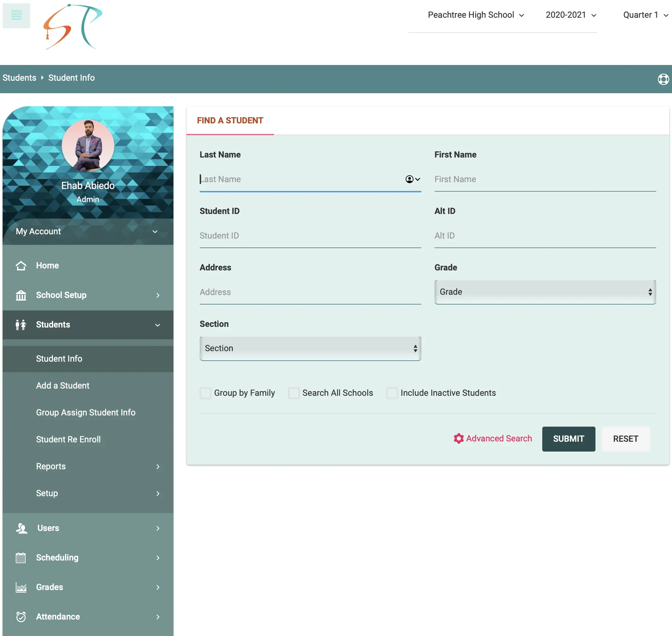Open Peachtree High School selector
The width and height of the screenshot is (672, 636).
click(476, 15)
